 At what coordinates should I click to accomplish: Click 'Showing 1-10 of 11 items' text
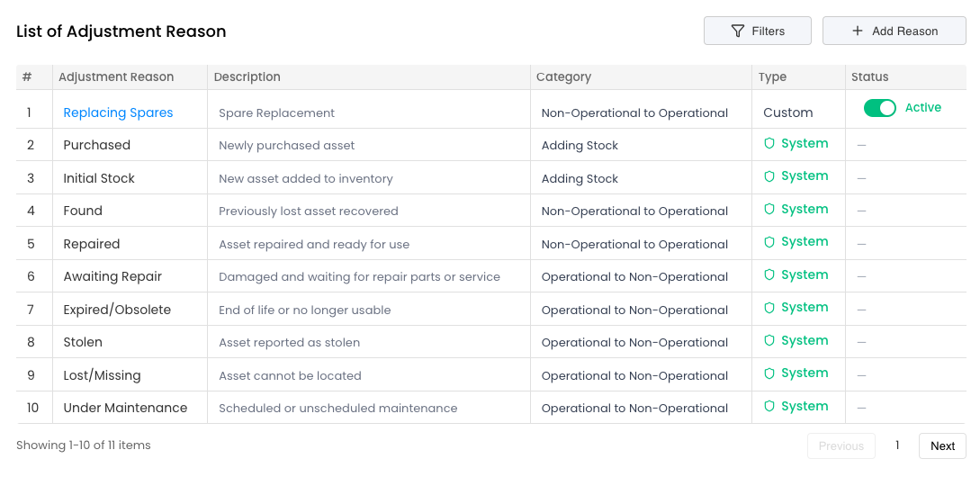[83, 445]
